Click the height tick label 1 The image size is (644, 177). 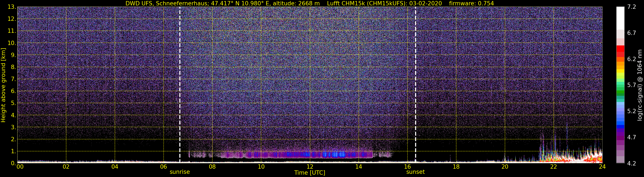(13, 151)
